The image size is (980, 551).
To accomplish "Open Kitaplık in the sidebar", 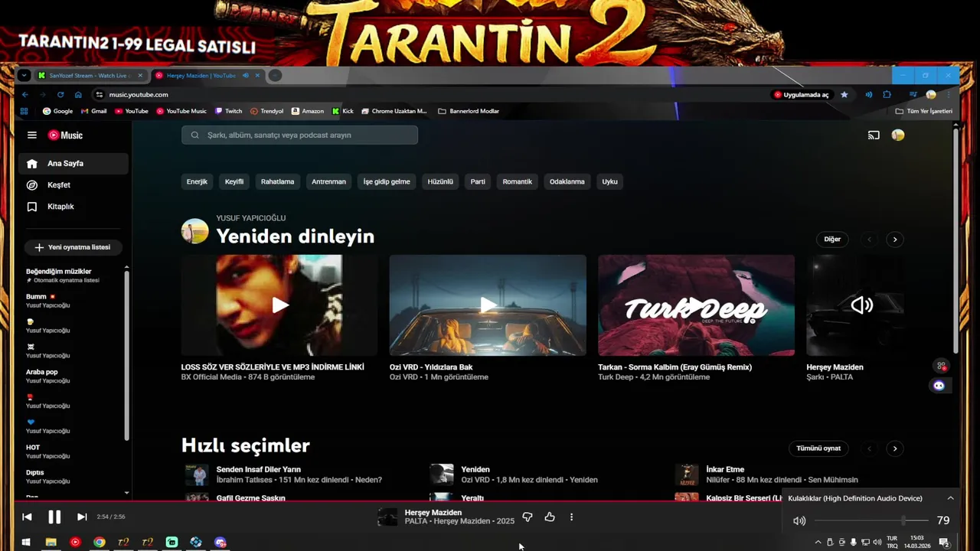I will point(73,206).
